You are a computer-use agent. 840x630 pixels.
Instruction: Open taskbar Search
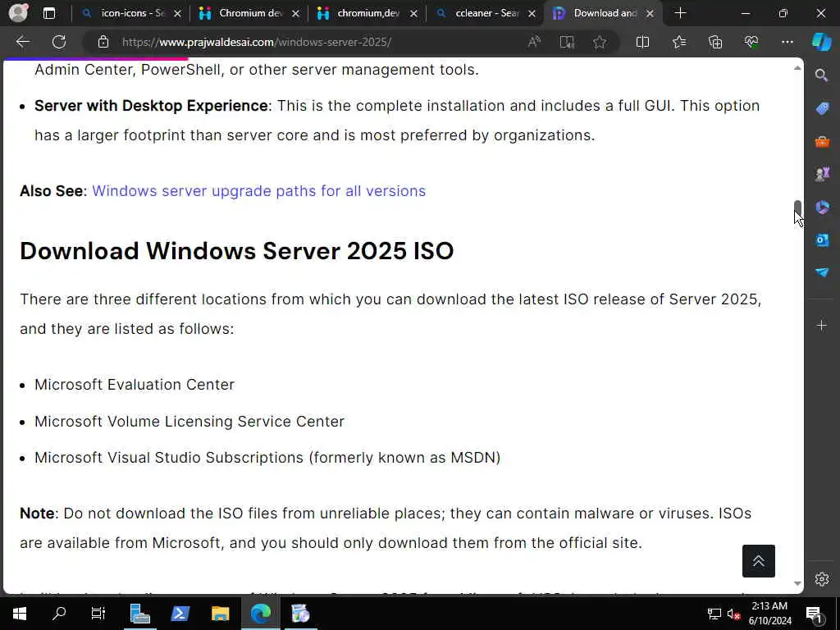tap(59, 614)
